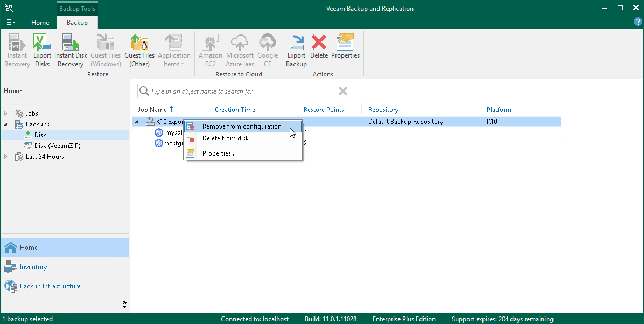Image resolution: width=644 pixels, height=324 pixels.
Task: Click the postgres Kubernetes app icon
Action: point(158,143)
